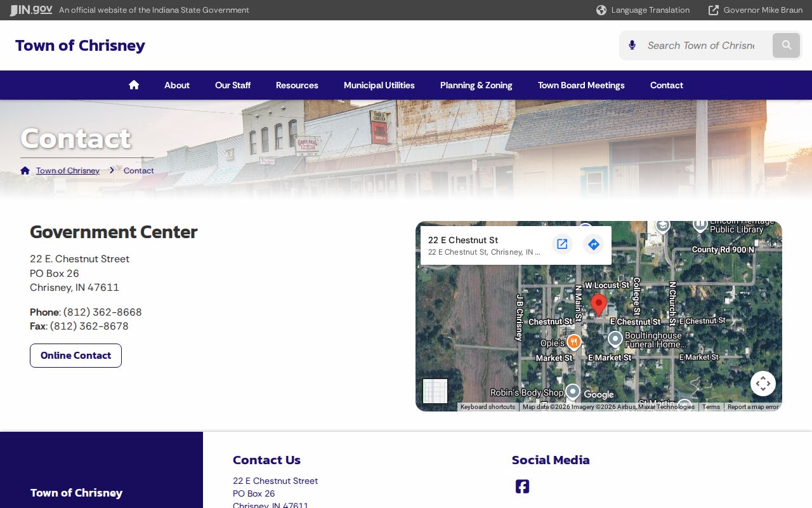Click the Town of Chrisney breadcrumb link
Viewport: 812px width, 508px height.
pos(68,171)
